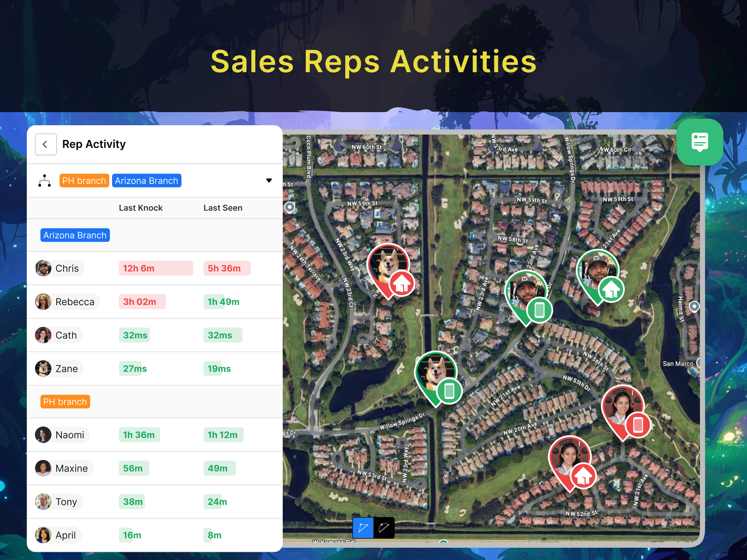Sort by Last Knock column header

click(141, 208)
